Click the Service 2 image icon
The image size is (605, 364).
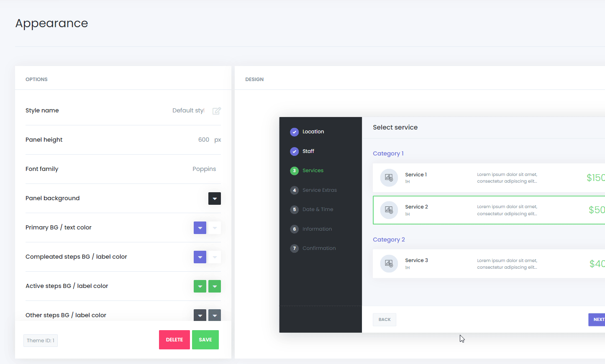coord(389,210)
